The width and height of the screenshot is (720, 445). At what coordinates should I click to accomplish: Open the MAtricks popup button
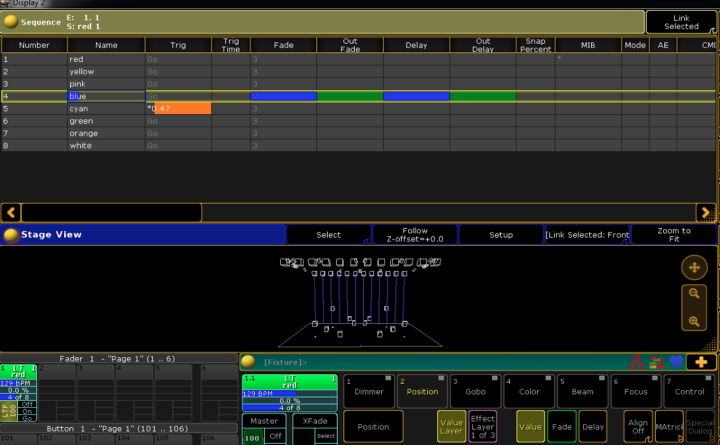click(669, 427)
